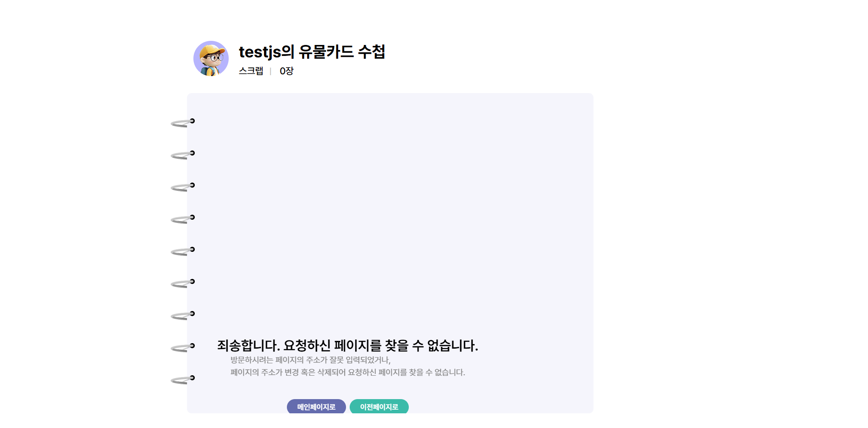This screenshot has height=428, width=868.
Task: Click the sixth spiral ring from top
Action: pyautogui.click(x=183, y=283)
